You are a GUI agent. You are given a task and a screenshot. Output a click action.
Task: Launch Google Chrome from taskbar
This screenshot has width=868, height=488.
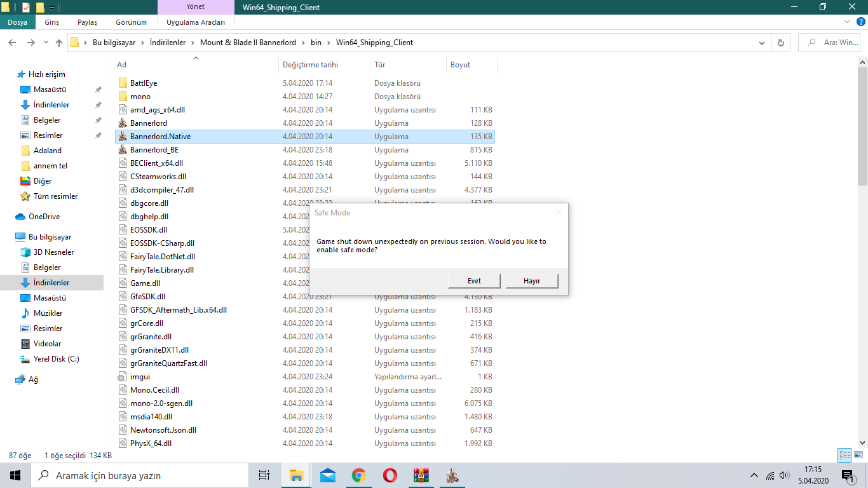coord(359,475)
